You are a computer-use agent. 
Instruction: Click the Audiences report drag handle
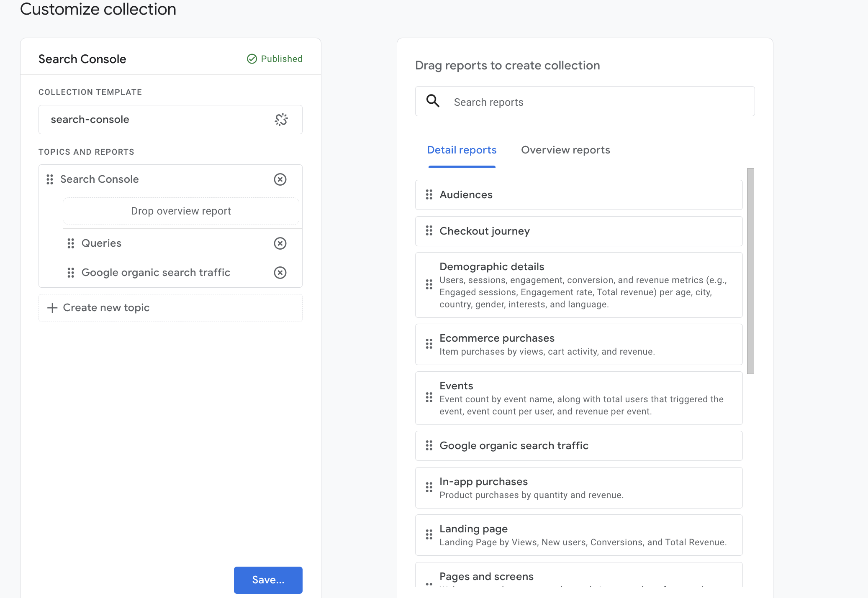tap(429, 194)
